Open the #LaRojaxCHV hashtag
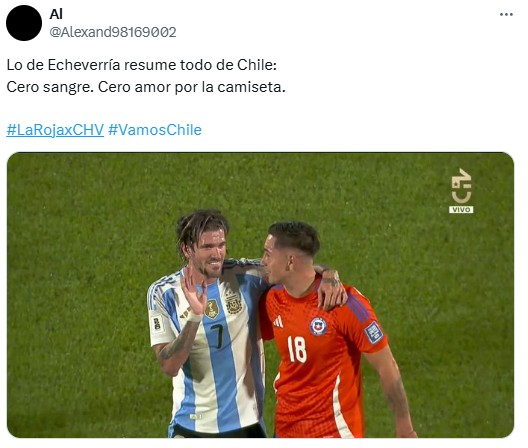 55,130
